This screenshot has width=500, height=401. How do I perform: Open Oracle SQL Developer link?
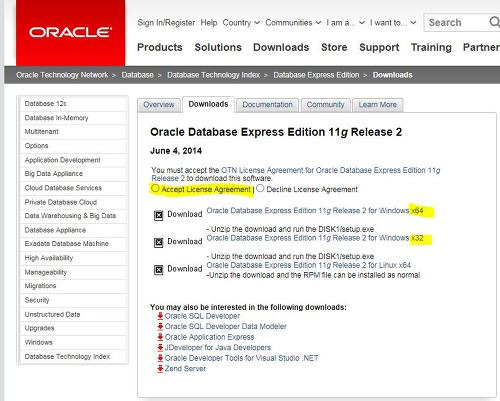tap(202, 316)
